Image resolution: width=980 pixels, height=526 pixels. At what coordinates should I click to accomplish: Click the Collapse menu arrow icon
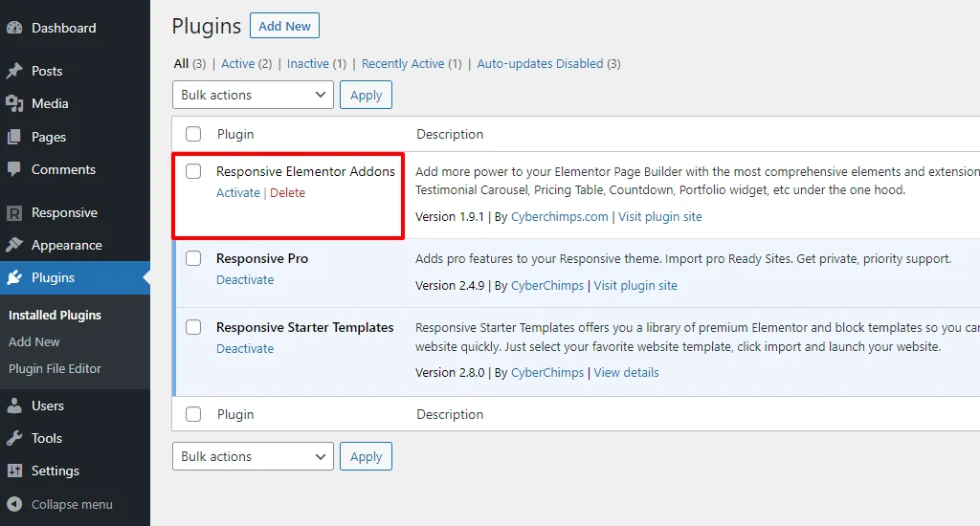tap(14, 504)
